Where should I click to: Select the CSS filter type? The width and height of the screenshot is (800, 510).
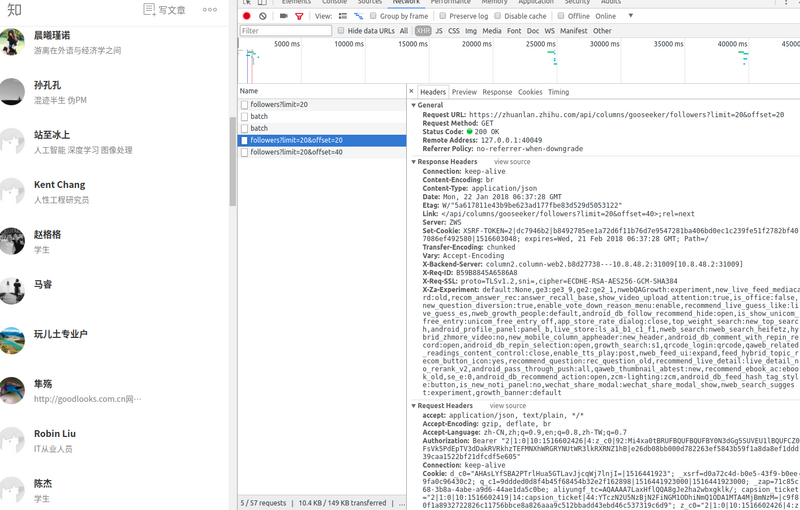454,31
